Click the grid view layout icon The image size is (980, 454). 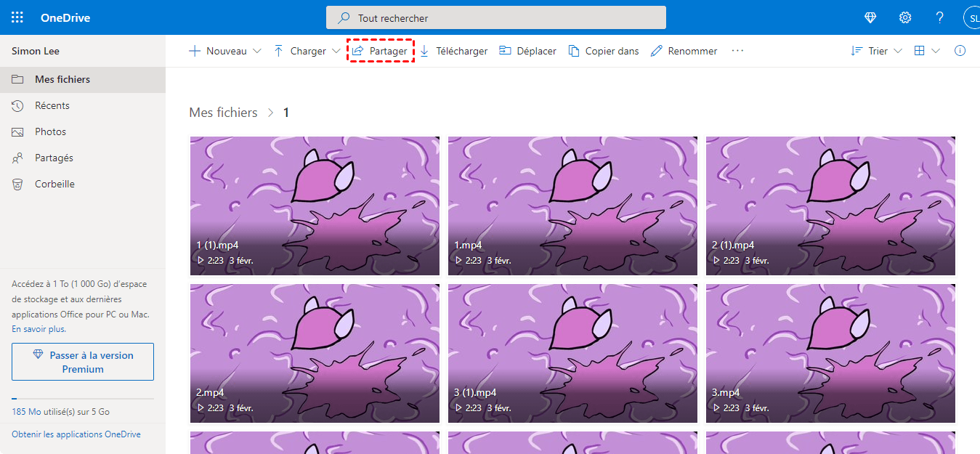click(x=920, y=51)
